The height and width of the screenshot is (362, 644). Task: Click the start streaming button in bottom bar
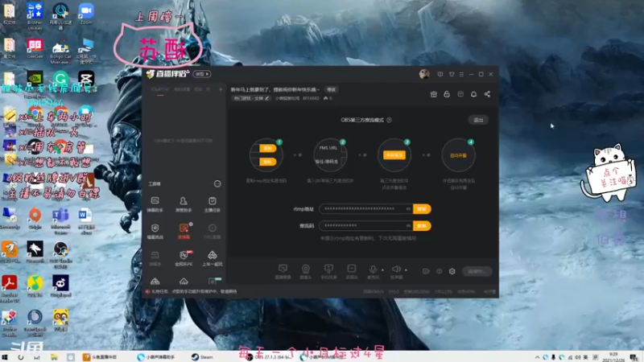tap(477, 271)
